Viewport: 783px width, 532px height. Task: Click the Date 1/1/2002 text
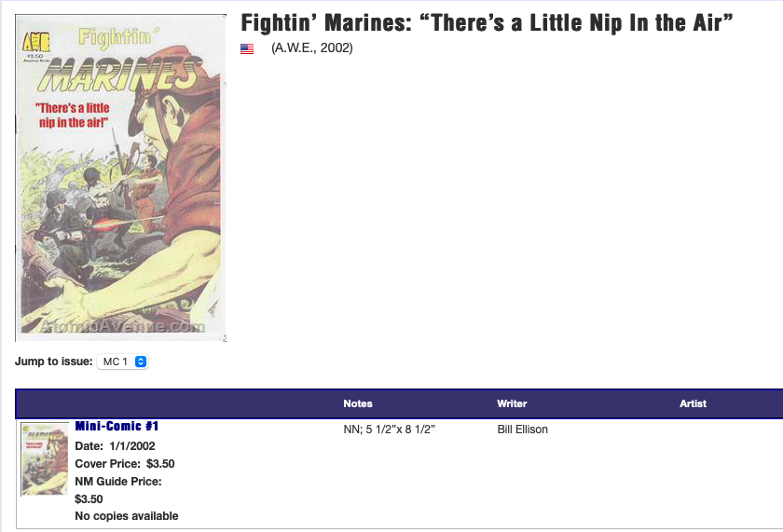pyautogui.click(x=115, y=446)
